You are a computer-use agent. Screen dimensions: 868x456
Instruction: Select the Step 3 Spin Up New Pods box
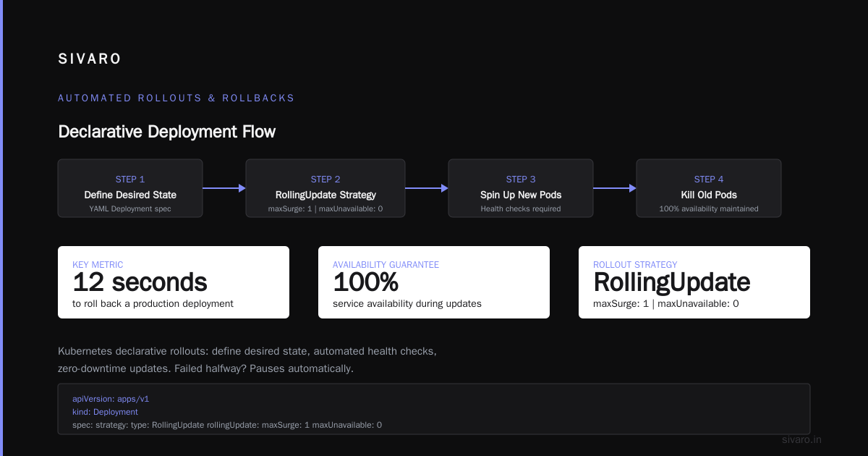pyautogui.click(x=521, y=188)
